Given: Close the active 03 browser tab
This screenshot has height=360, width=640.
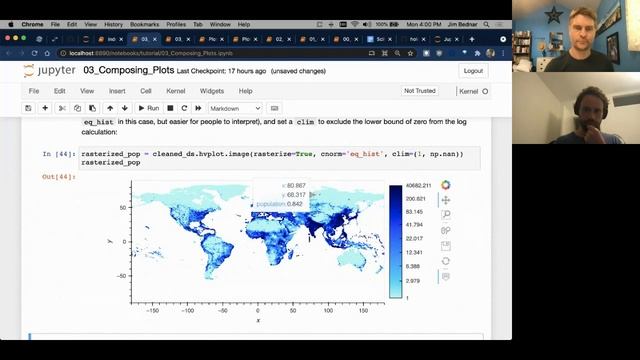Looking at the screenshot, I should point(155,39).
